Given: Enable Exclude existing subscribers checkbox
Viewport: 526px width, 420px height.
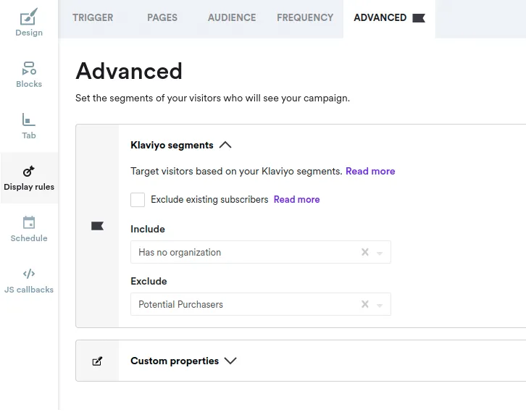Looking at the screenshot, I should [138, 200].
